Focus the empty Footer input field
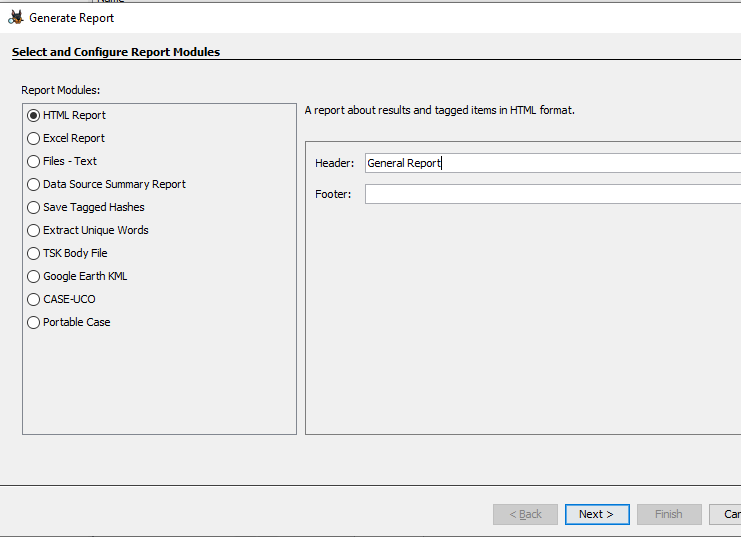741x537 pixels. 552,194
